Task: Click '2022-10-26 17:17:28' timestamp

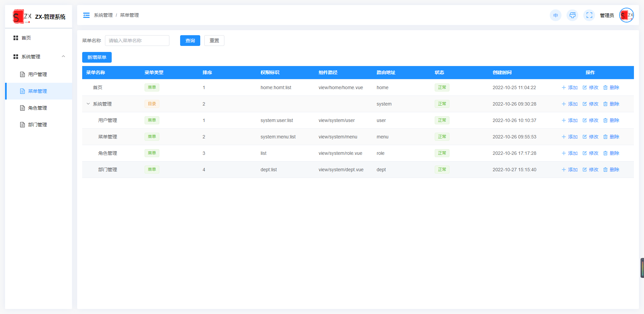Action: [515, 153]
